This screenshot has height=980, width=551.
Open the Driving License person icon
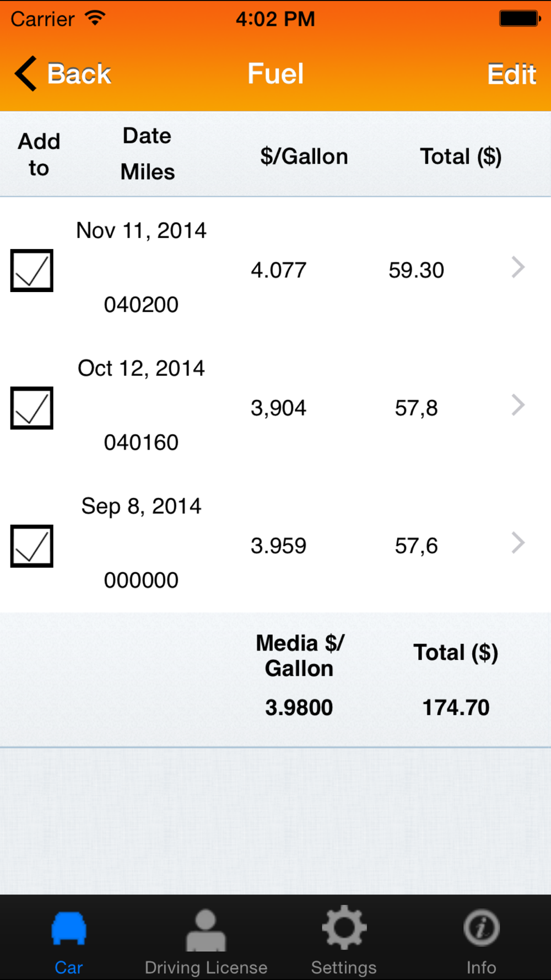coord(206,930)
